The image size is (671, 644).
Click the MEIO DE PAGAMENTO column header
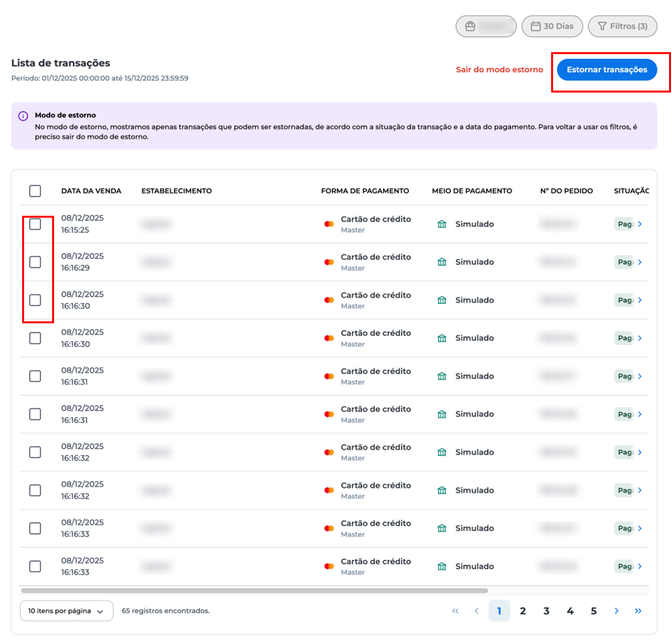(x=472, y=191)
